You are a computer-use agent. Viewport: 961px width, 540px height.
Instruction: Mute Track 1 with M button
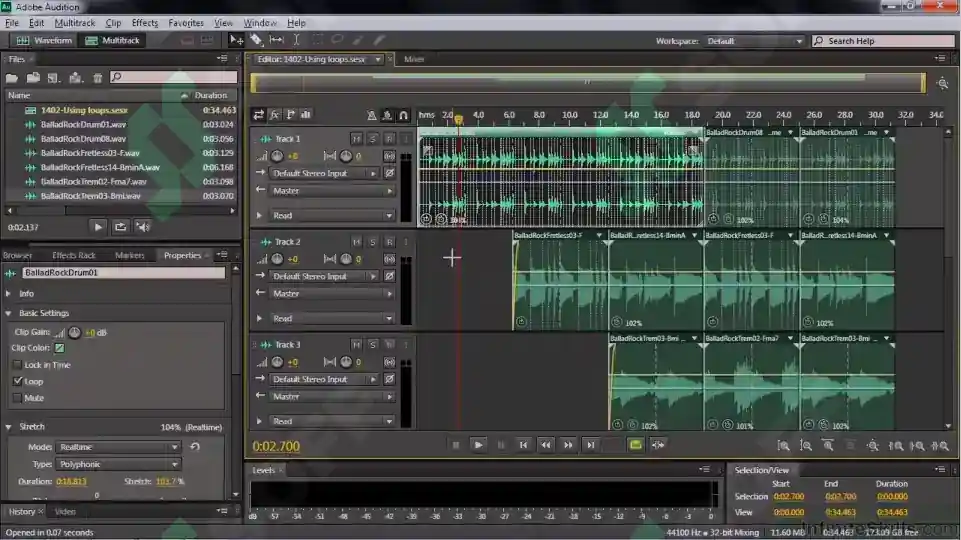(x=356, y=139)
